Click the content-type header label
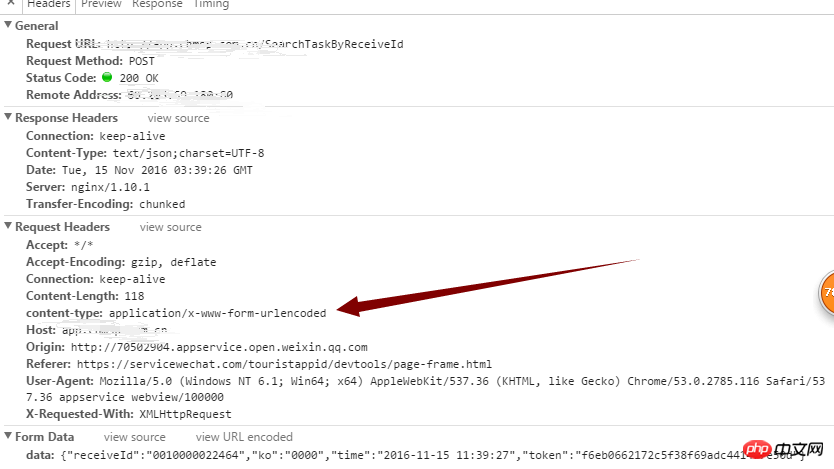 coord(64,313)
